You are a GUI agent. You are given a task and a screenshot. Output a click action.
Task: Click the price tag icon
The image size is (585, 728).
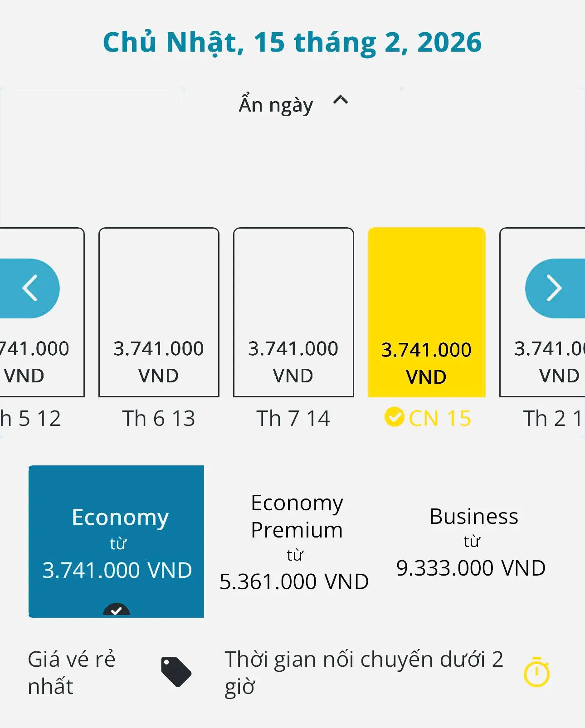176,672
